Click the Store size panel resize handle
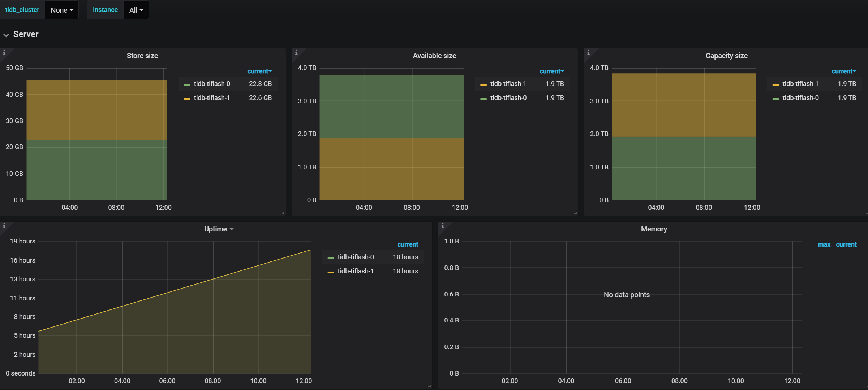This screenshot has height=390, width=868. 283,213
